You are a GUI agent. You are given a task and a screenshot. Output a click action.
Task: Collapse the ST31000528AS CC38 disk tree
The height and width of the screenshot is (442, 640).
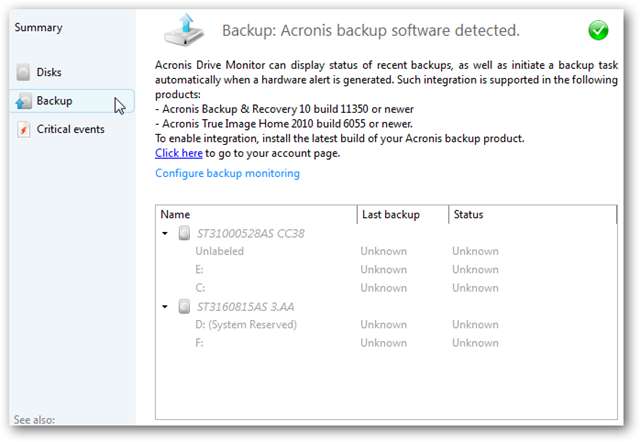click(165, 233)
